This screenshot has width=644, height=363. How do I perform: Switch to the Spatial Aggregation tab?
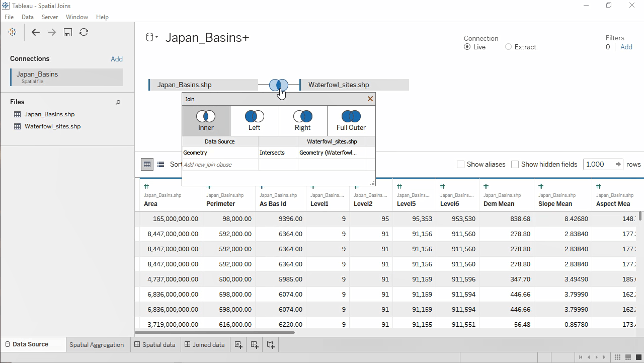pos(97,345)
